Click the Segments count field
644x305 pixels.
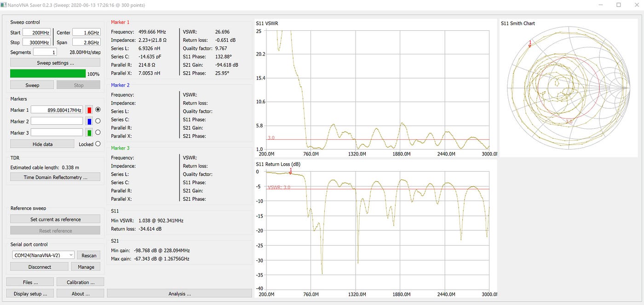point(45,52)
